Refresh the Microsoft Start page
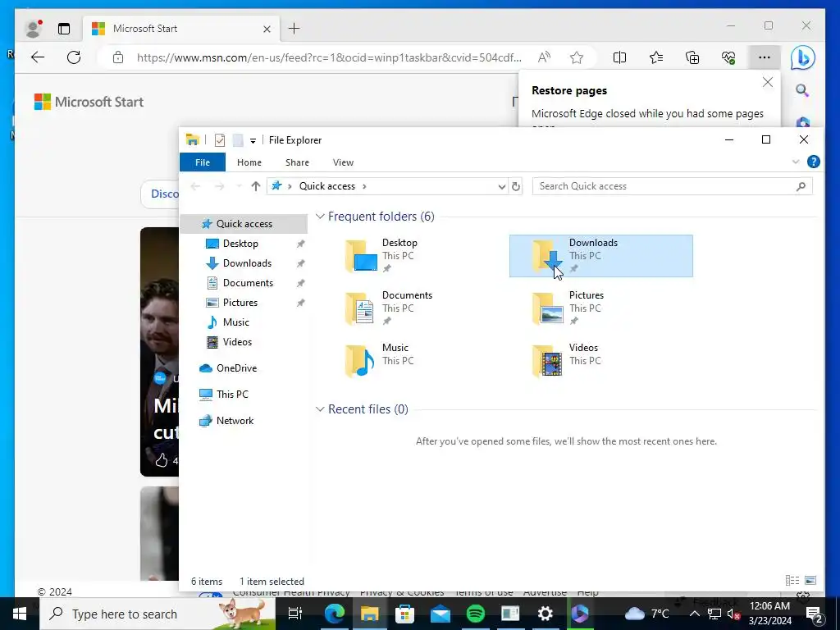The image size is (840, 630). (74, 57)
